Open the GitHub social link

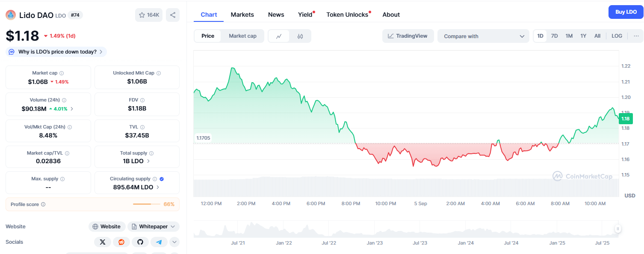pyautogui.click(x=140, y=242)
